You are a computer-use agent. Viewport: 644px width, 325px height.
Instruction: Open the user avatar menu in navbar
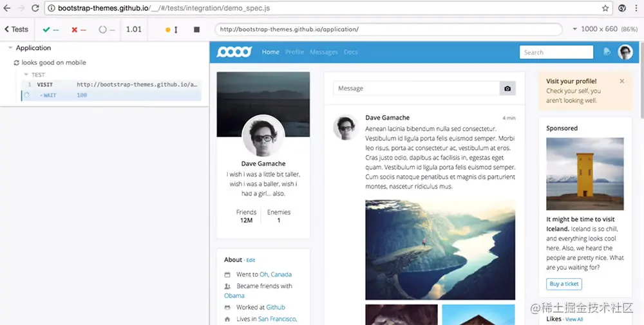pyautogui.click(x=625, y=52)
